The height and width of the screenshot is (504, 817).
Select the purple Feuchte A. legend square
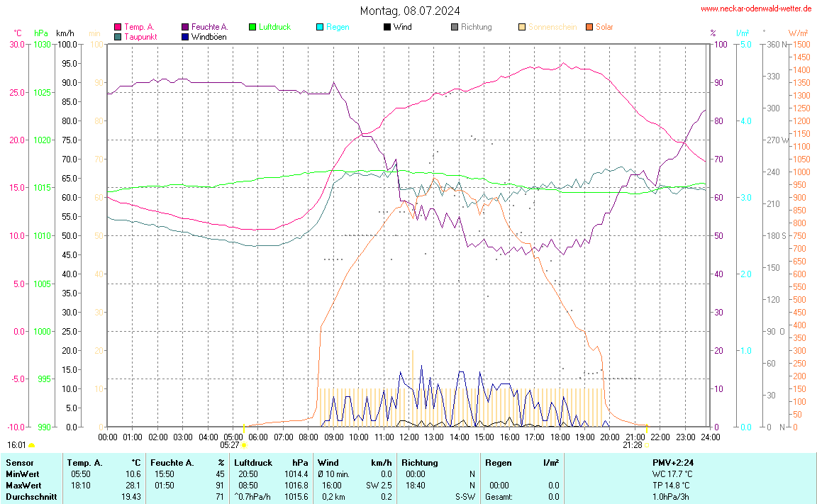coord(185,27)
